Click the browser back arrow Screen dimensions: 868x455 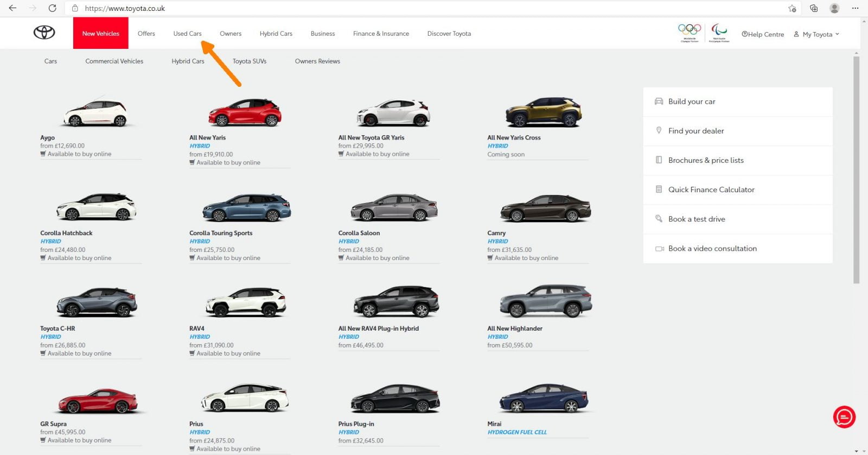coord(12,8)
